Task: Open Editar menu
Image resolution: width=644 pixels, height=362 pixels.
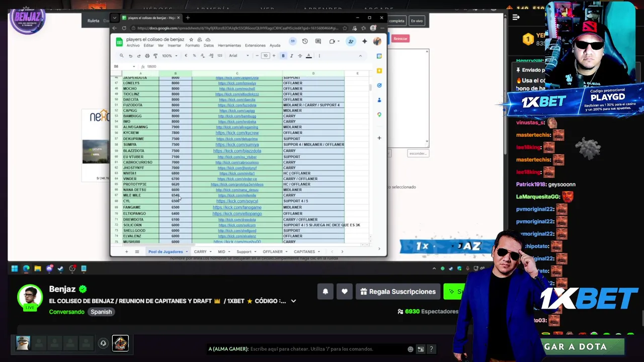Action: (149, 46)
